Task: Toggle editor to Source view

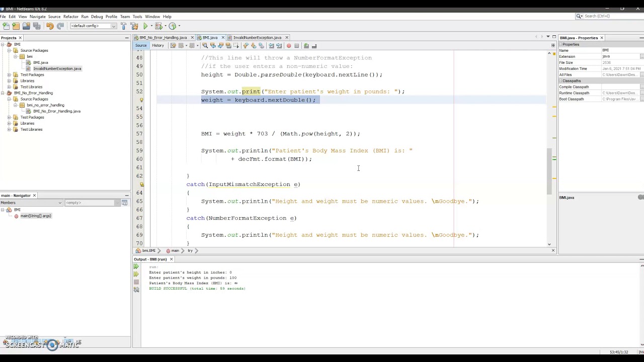Action: tap(141, 46)
